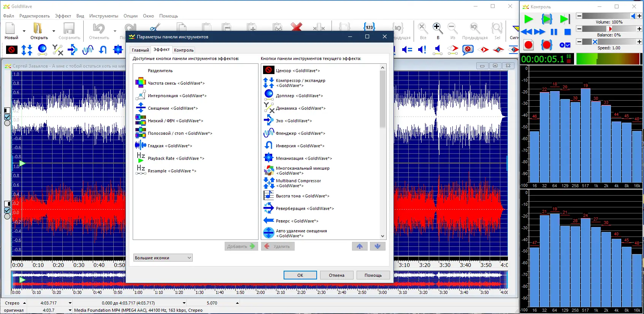Click the Открыть folder icon
The width and height of the screenshot is (644, 314).
(x=38, y=29)
